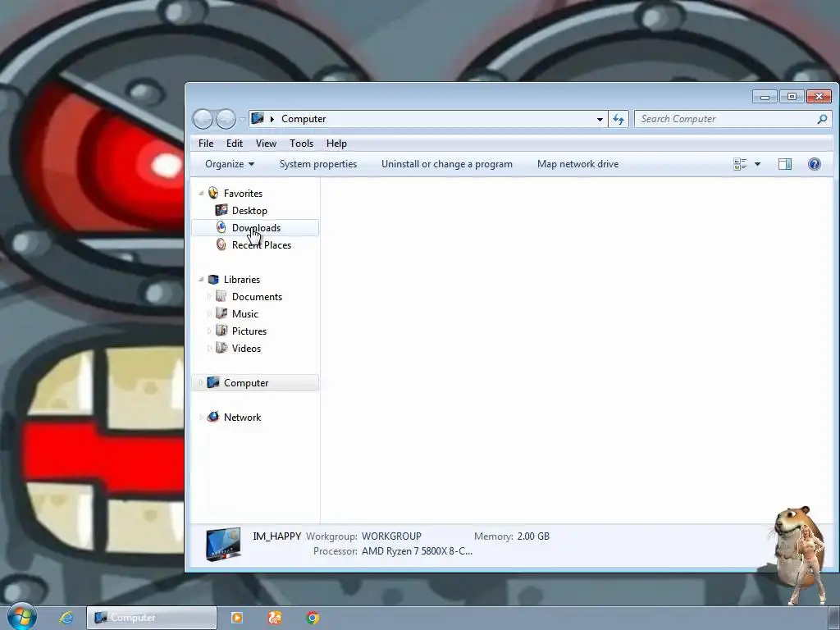Viewport: 840px width, 630px height.
Task: Expand the Network tree node
Action: tap(201, 417)
